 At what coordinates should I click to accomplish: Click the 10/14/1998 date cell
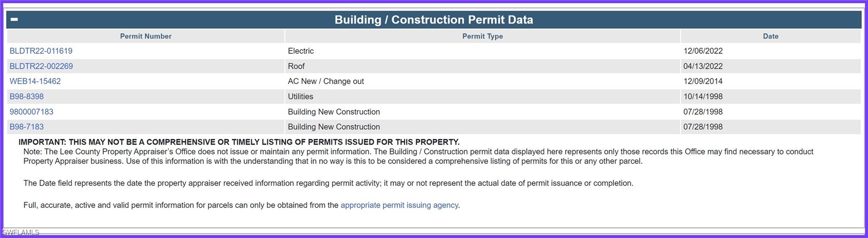pyautogui.click(x=770, y=96)
